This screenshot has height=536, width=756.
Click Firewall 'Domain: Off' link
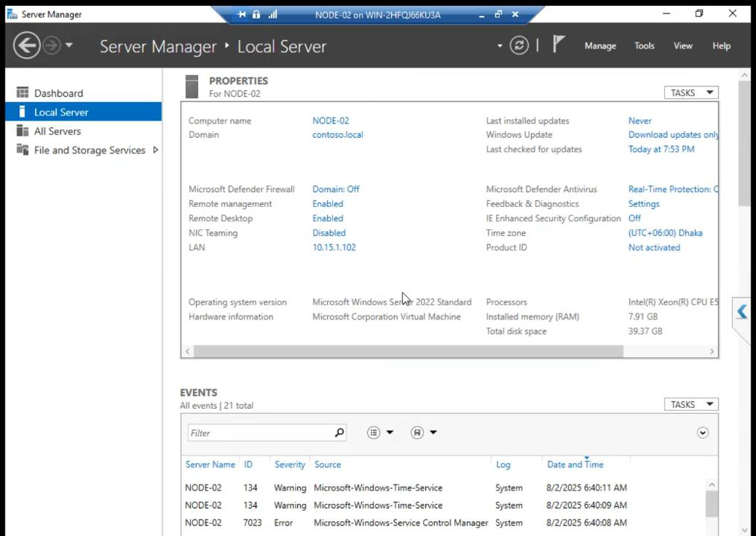(x=336, y=189)
